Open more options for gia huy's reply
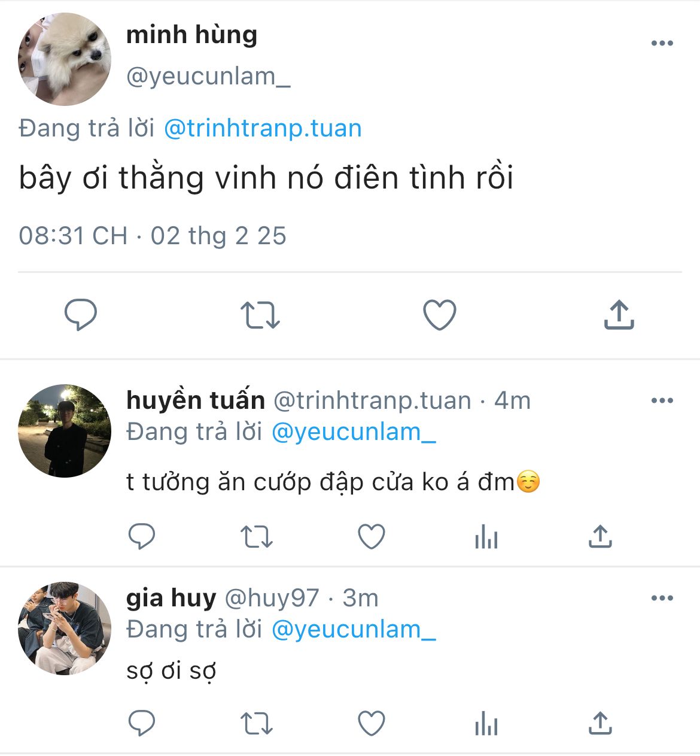The image size is (700, 756). 662,598
